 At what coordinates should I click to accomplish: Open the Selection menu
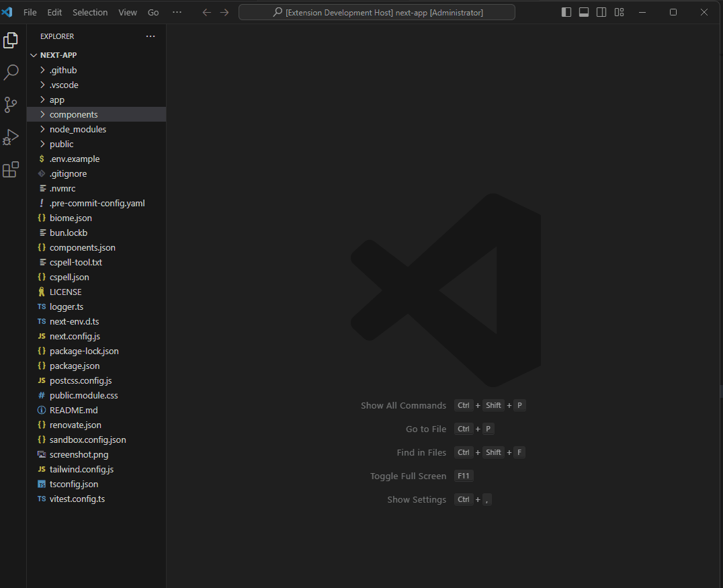[90, 13]
